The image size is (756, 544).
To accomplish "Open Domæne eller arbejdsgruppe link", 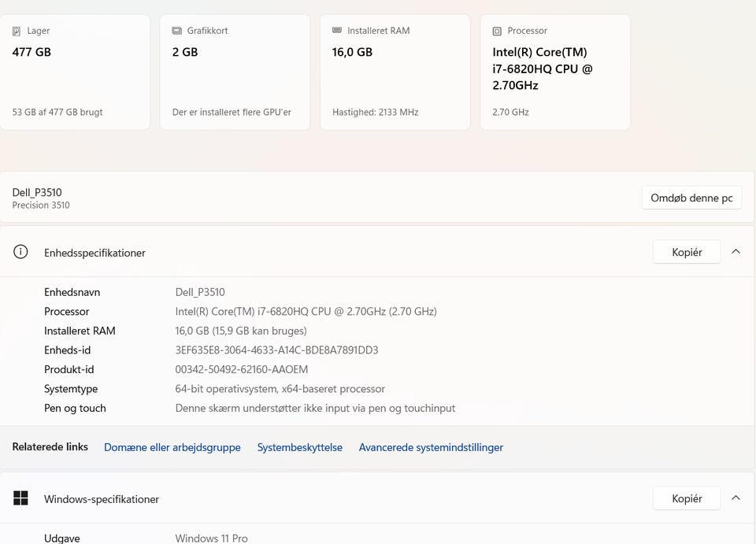I will pyautogui.click(x=172, y=447).
